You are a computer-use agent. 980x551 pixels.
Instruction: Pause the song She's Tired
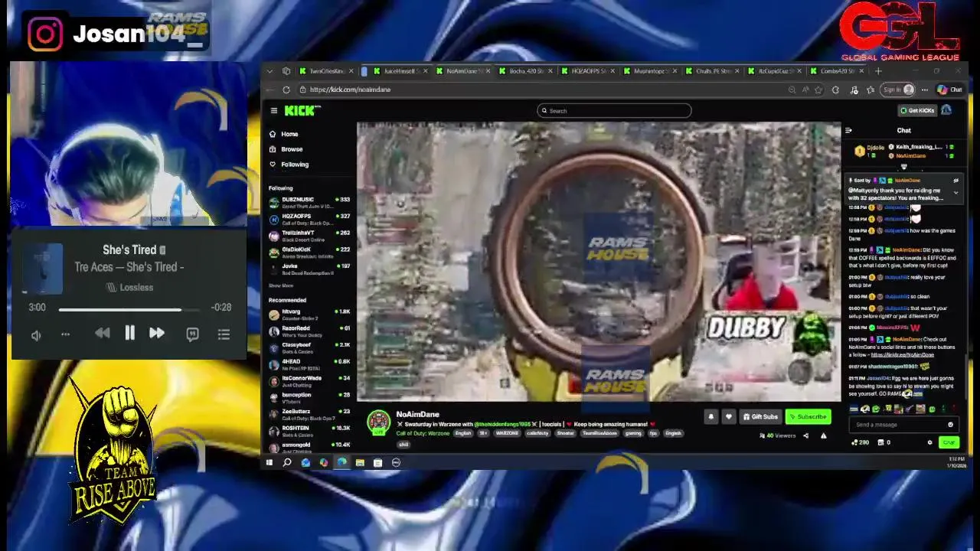pyautogui.click(x=129, y=333)
